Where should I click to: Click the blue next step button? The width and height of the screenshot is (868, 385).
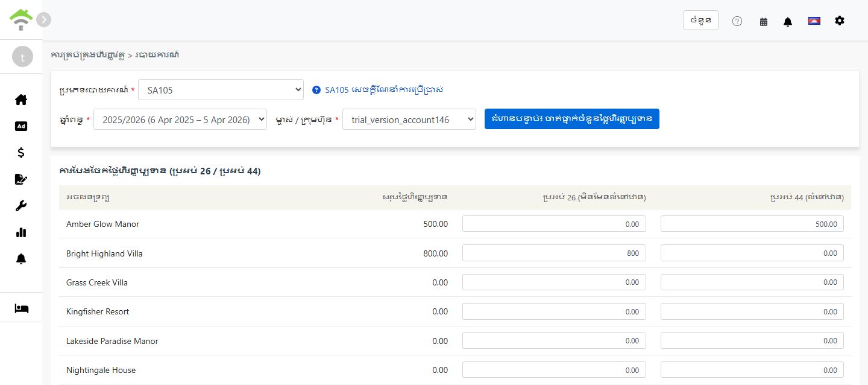tap(572, 119)
